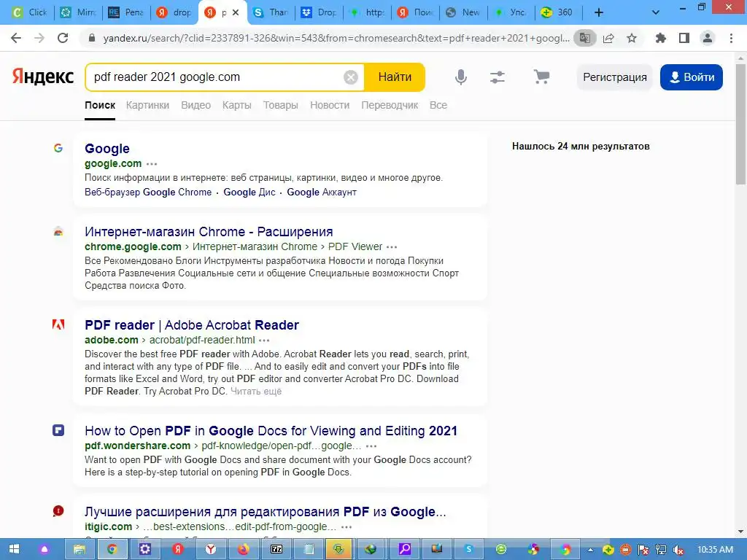
Task: Click the Регистрация button
Action: click(614, 77)
